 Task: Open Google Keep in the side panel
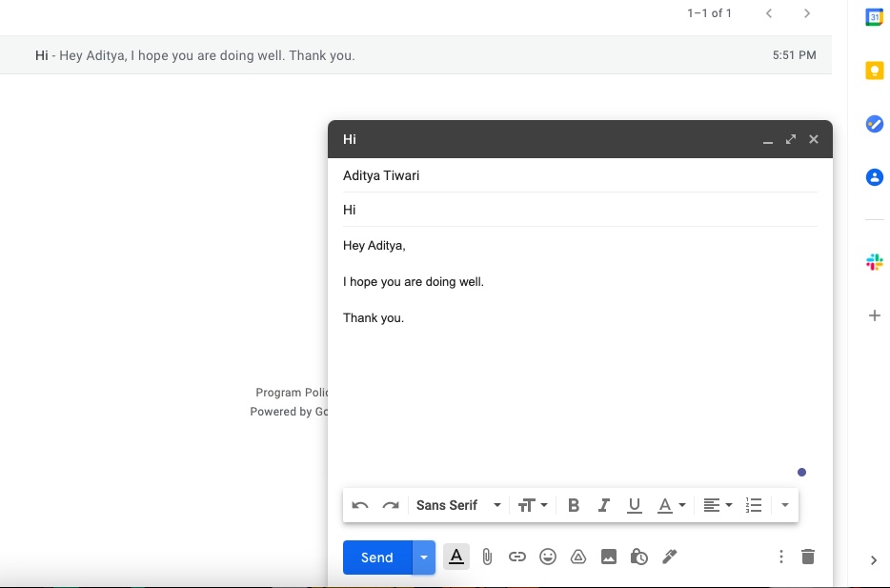874,70
